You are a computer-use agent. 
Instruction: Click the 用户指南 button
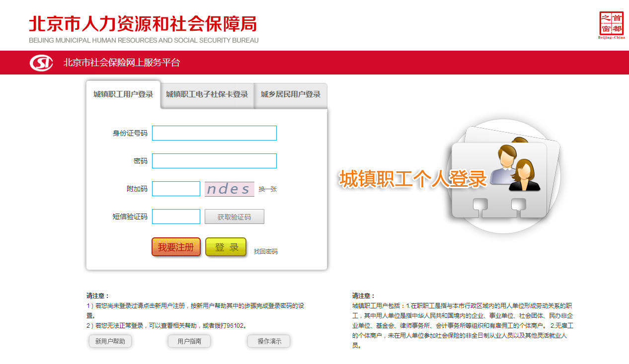[189, 341]
